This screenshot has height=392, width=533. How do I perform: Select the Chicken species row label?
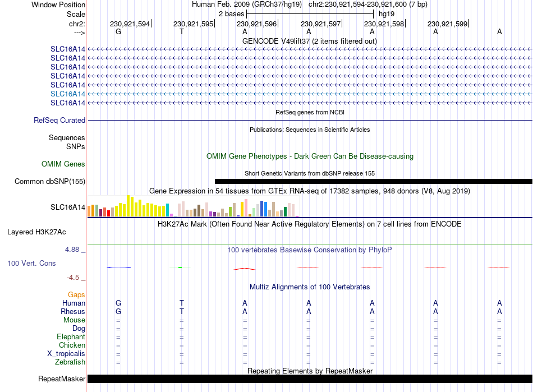[x=72, y=345]
